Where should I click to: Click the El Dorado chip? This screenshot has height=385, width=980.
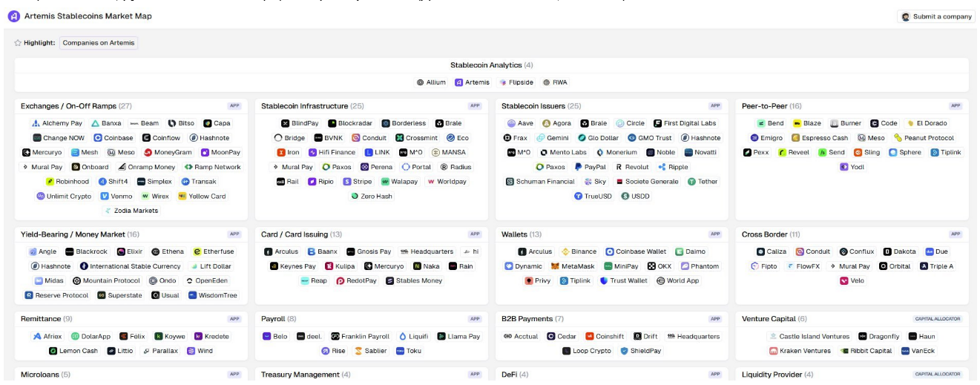point(926,123)
